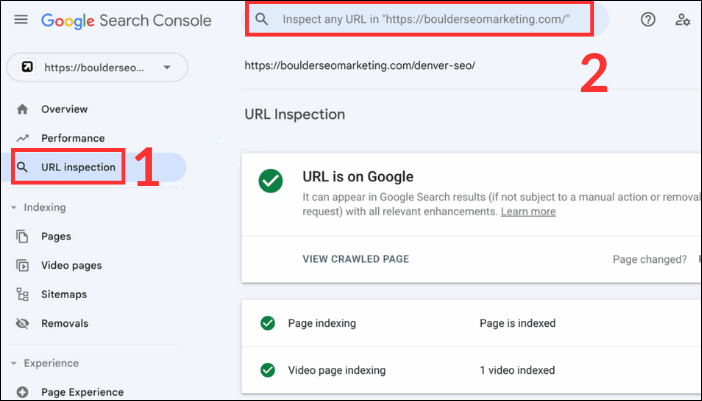Screen dimensions: 702x401
Task: Click the inspected denver-seo URL text
Action: (x=360, y=65)
